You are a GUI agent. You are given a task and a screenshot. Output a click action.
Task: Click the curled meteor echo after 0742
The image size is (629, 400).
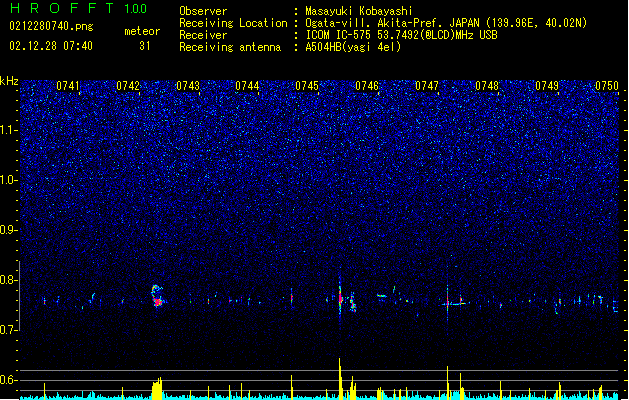157,296
